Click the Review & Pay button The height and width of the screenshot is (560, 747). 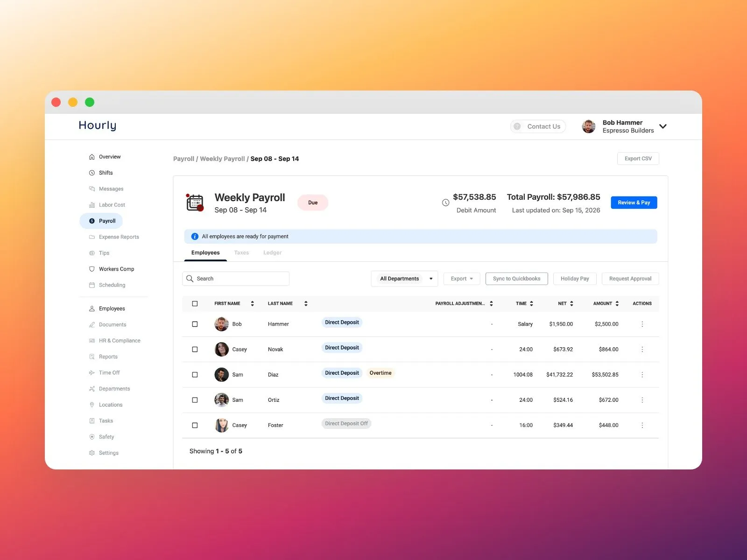point(634,203)
